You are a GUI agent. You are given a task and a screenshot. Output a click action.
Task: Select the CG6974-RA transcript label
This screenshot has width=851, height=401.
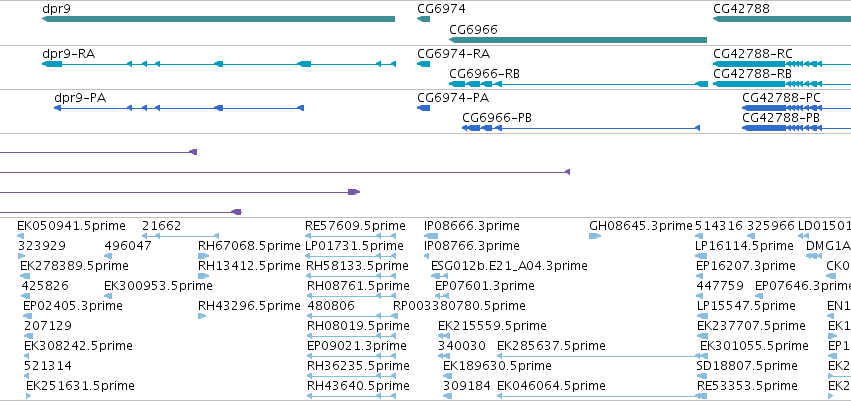pyautogui.click(x=454, y=54)
